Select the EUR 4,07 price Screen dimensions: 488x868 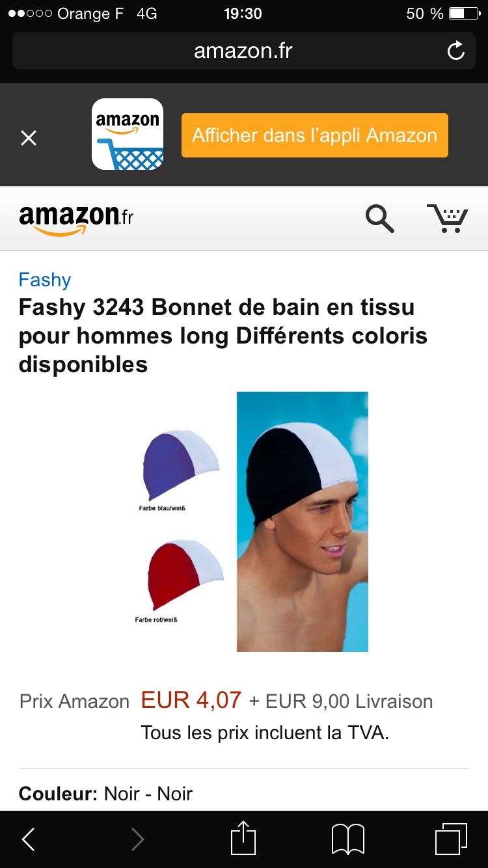point(191,700)
